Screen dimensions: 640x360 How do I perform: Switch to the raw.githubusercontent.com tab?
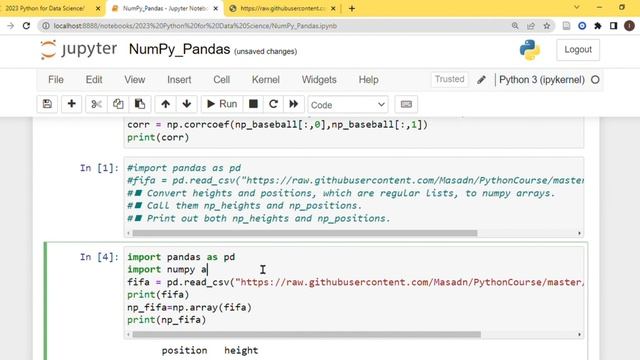click(282, 8)
